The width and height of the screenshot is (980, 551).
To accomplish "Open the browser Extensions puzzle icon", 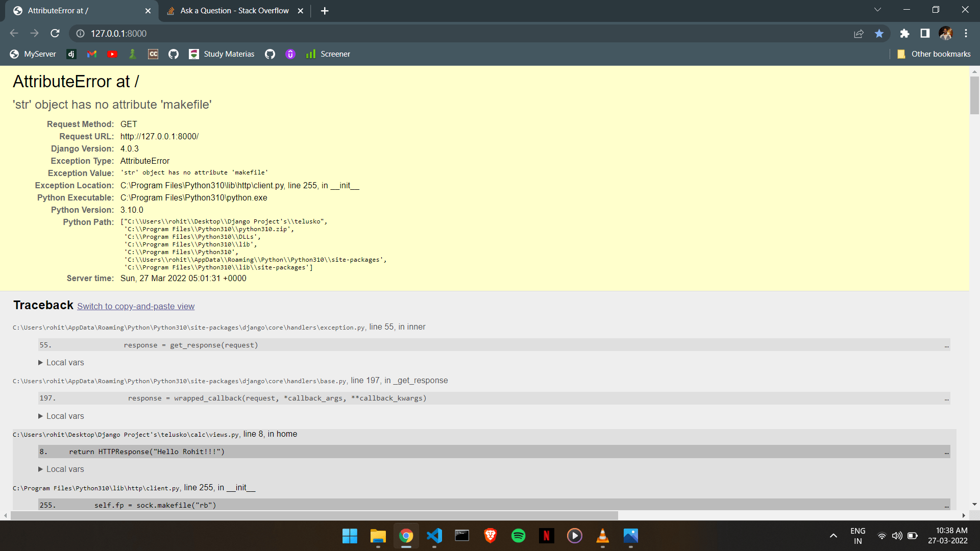I will pyautogui.click(x=904, y=33).
